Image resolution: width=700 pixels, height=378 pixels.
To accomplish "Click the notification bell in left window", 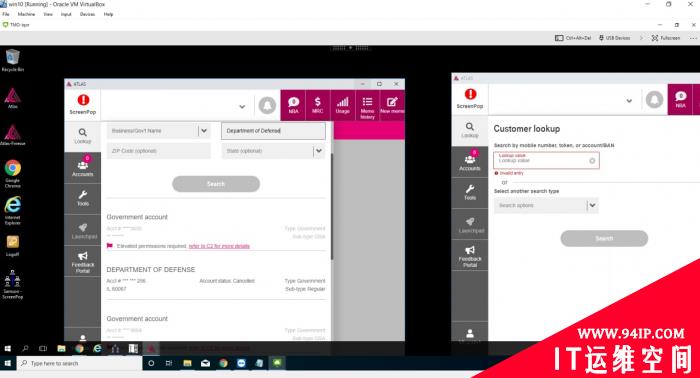I will tap(267, 105).
